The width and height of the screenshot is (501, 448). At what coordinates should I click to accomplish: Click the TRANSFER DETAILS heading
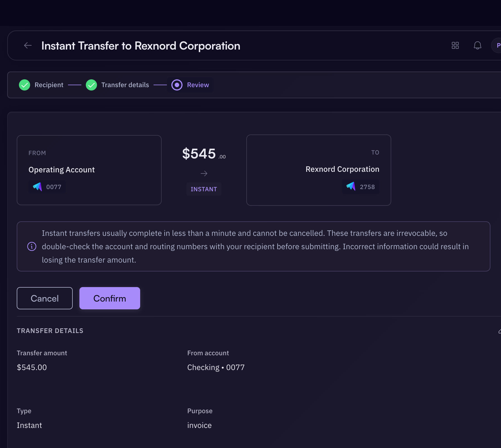tap(50, 331)
